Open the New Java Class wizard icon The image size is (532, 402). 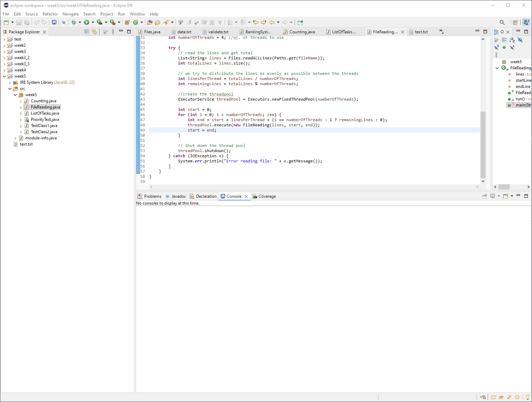pos(136,22)
